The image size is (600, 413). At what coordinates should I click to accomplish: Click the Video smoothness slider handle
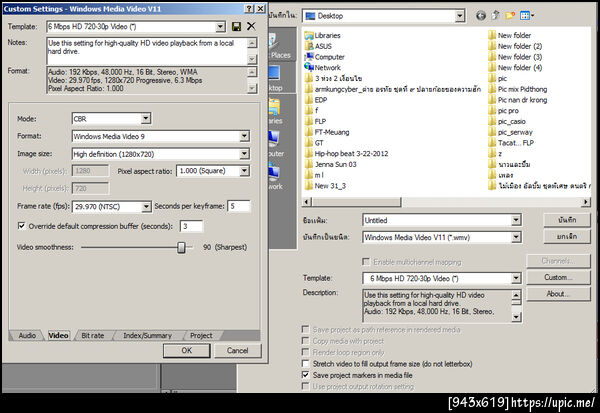point(181,247)
